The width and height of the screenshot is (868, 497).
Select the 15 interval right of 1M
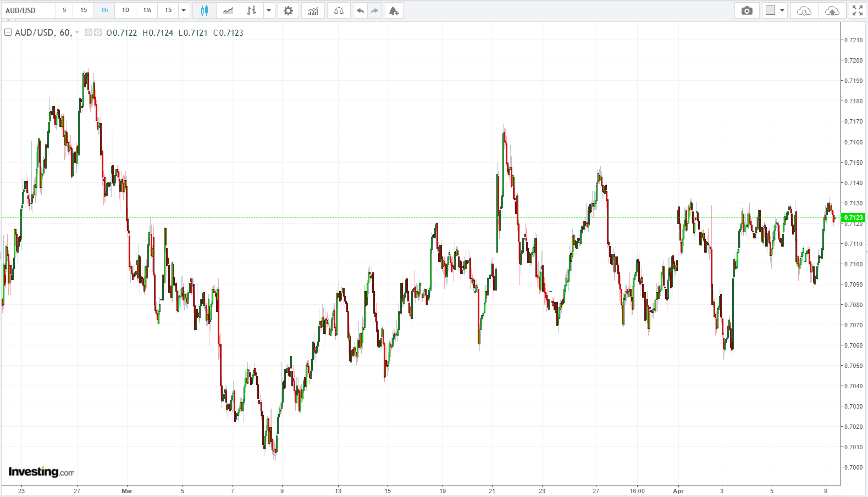click(168, 10)
